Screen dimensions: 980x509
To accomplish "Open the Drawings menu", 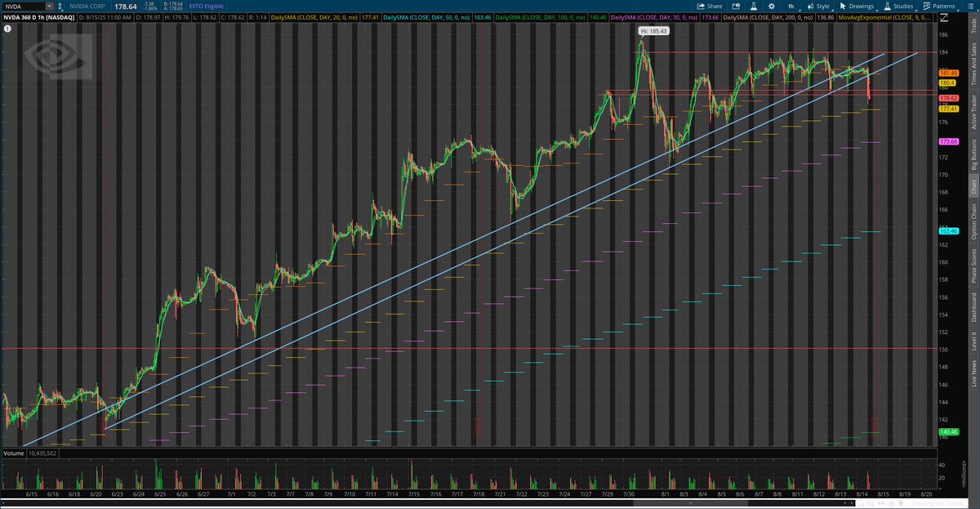I will (856, 6).
